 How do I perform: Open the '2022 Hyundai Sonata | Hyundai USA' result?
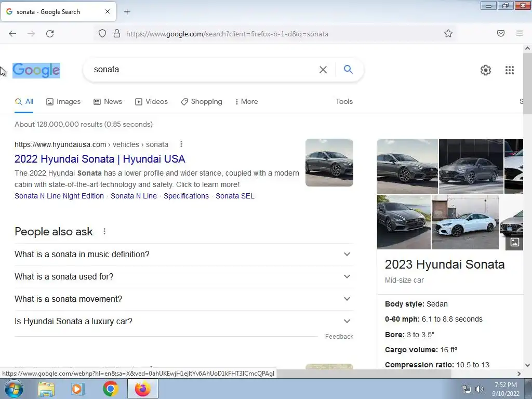[x=100, y=159]
